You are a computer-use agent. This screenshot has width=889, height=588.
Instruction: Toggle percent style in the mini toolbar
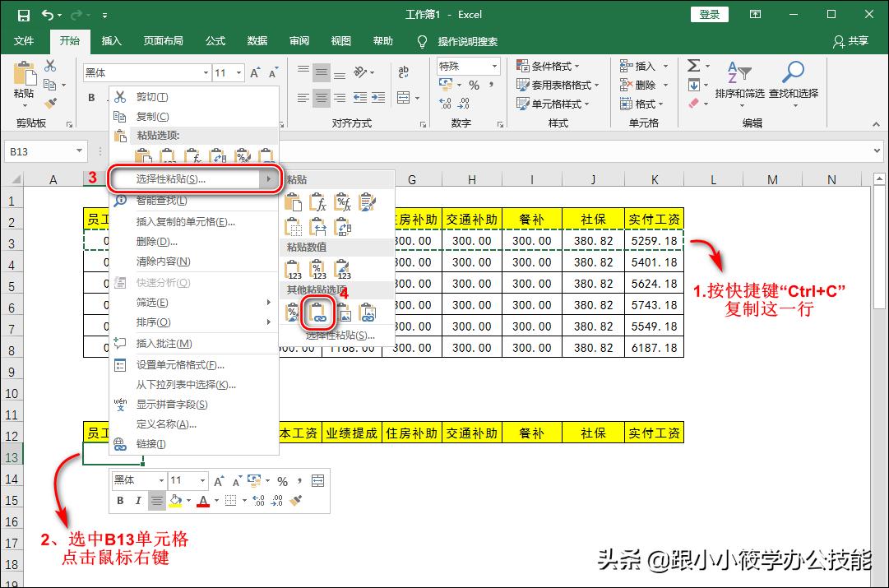(282, 482)
